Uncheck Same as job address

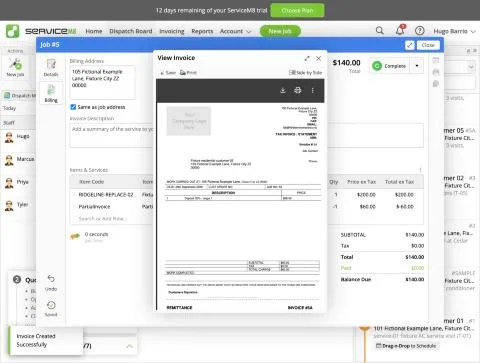coord(73,107)
